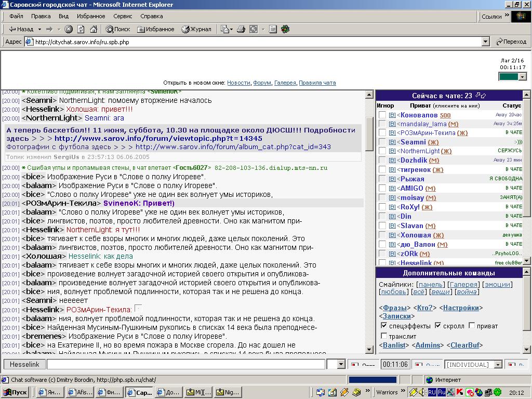Click the Настройки settings link

[x=461, y=308]
